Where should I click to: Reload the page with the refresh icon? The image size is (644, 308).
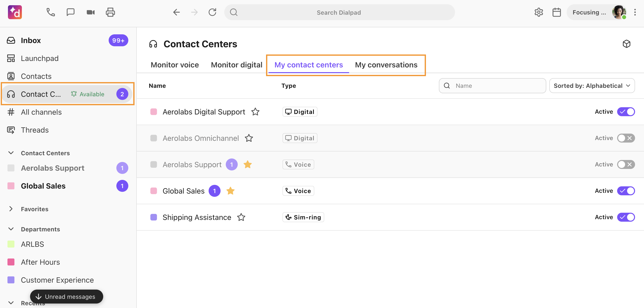coord(212,12)
